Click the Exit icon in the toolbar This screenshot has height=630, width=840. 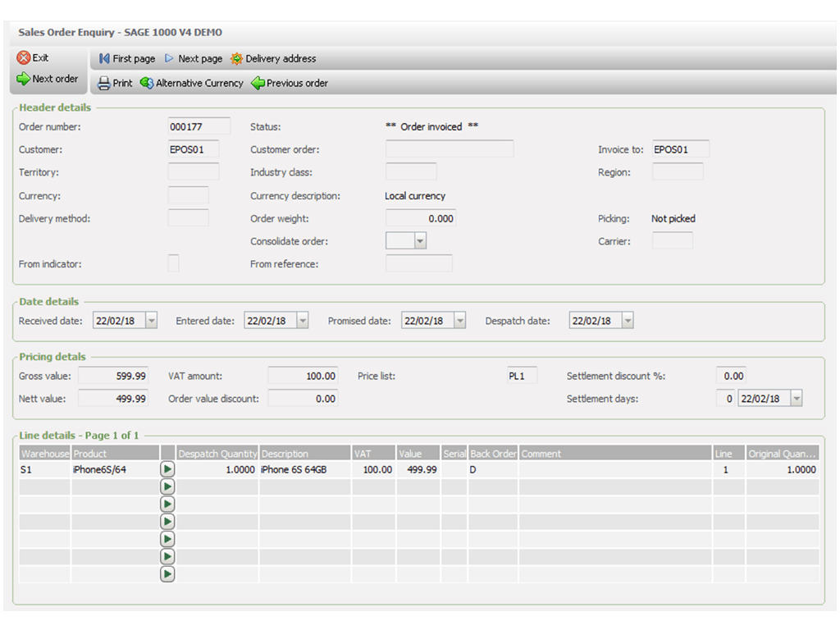[23, 57]
